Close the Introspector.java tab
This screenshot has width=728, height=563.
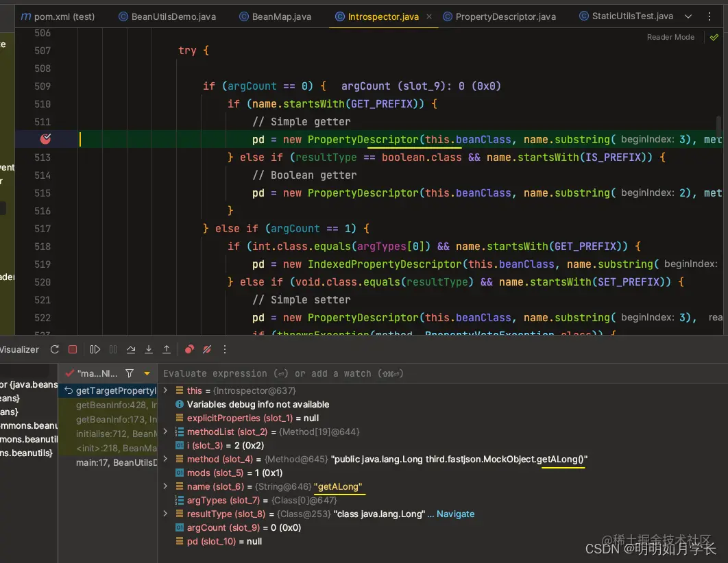[428, 16]
